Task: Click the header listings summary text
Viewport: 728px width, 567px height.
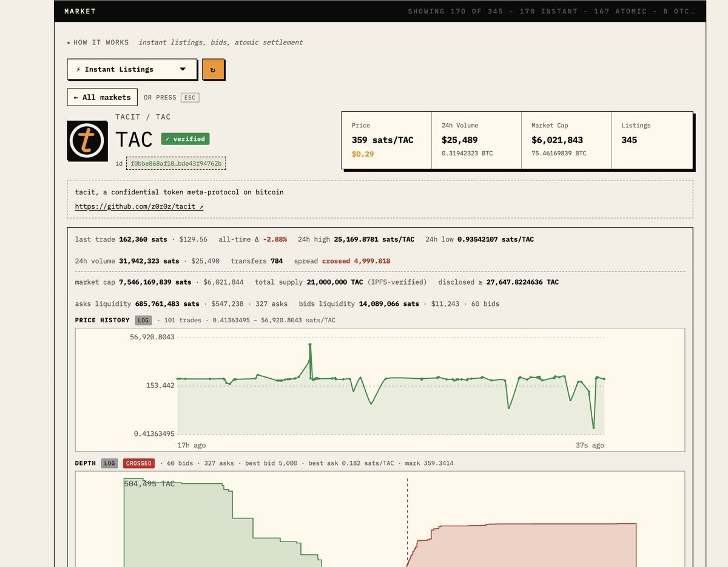Action: point(551,12)
